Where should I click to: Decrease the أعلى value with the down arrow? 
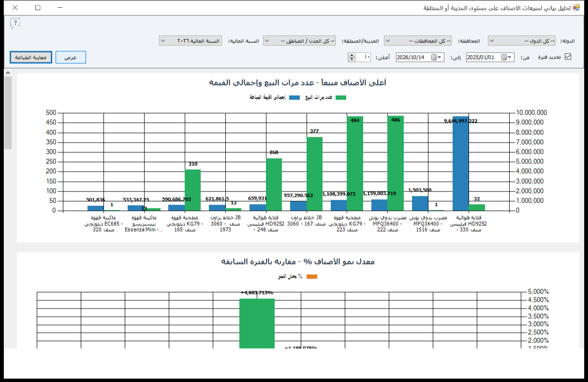[x=352, y=59]
